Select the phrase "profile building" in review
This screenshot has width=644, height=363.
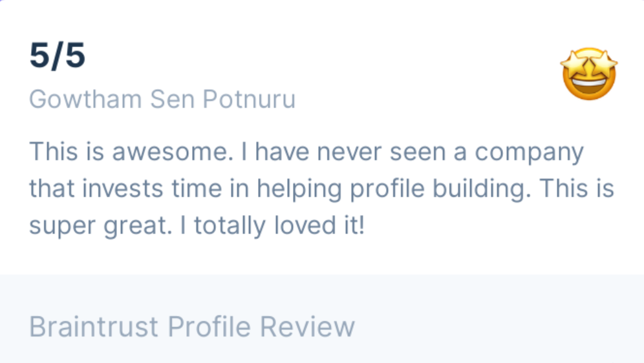tap(438, 189)
